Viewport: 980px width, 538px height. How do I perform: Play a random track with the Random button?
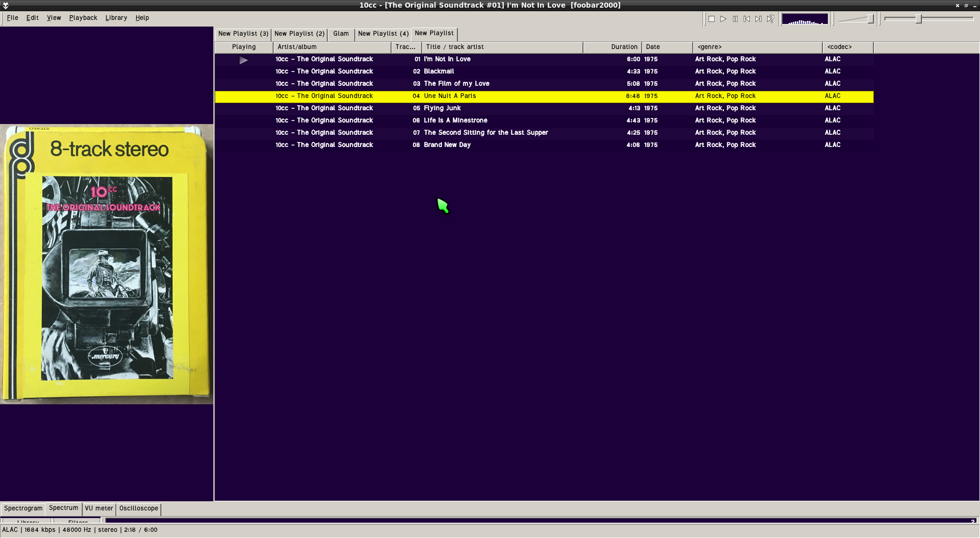(770, 19)
